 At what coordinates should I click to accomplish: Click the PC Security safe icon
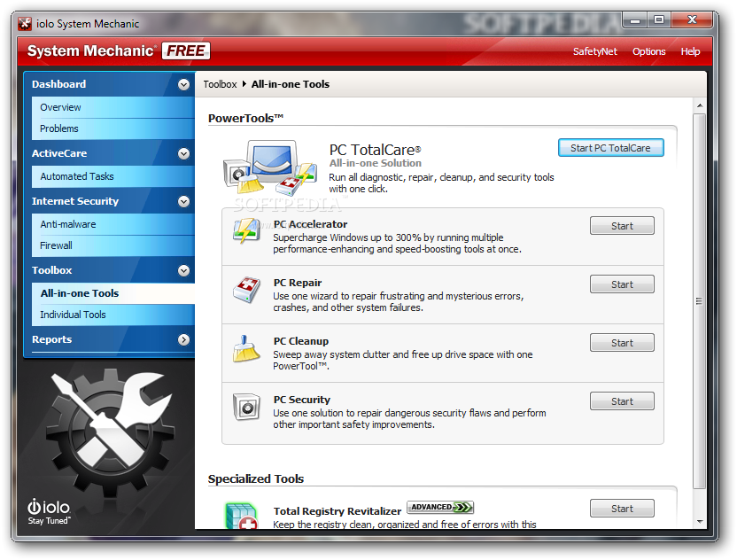246,407
